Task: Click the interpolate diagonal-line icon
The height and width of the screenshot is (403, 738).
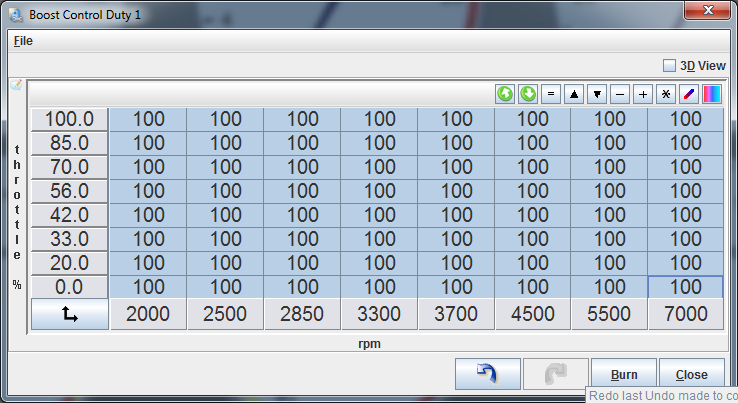Action: pos(689,94)
